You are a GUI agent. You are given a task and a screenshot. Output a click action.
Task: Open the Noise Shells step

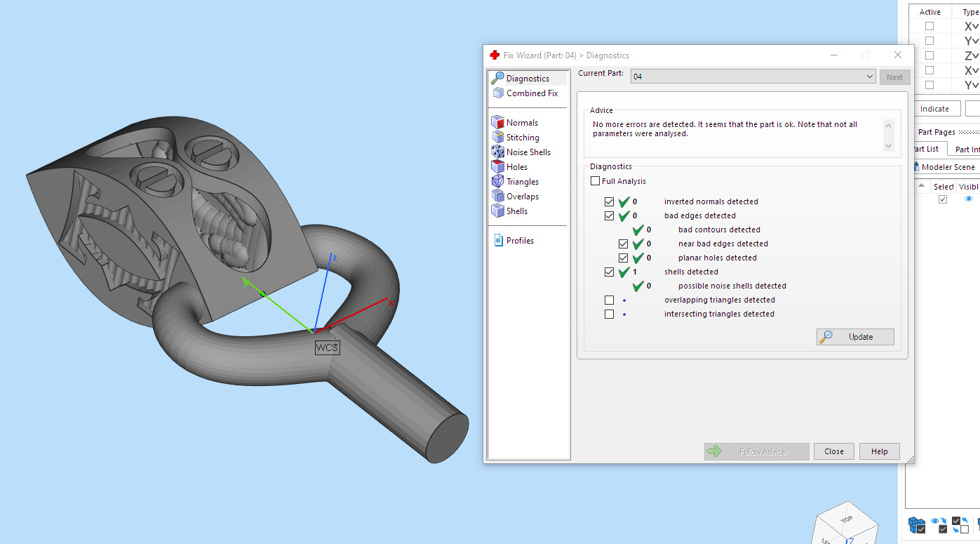coord(528,152)
